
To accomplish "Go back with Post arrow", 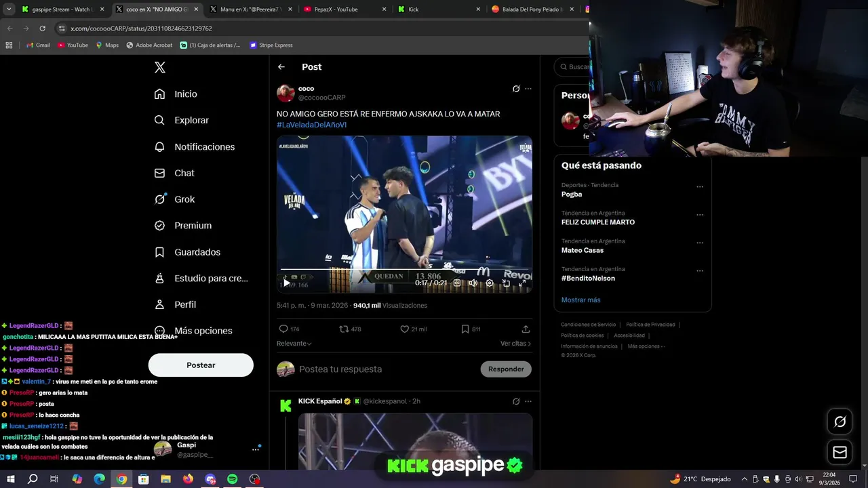I will pyautogui.click(x=281, y=67).
